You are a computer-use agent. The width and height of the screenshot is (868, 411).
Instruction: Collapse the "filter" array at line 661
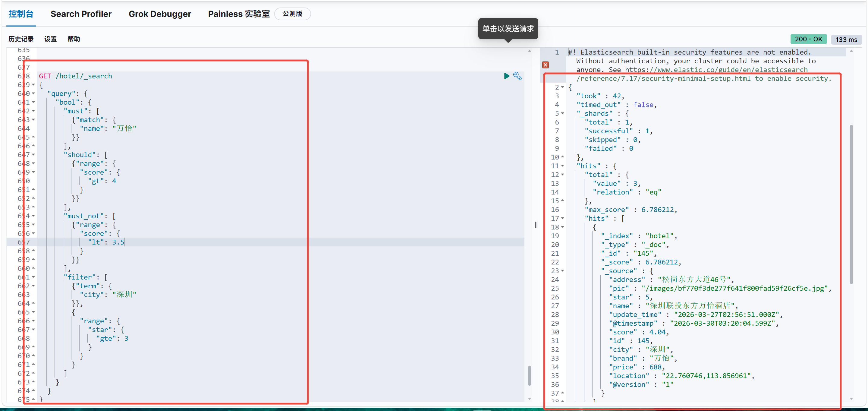(x=33, y=277)
